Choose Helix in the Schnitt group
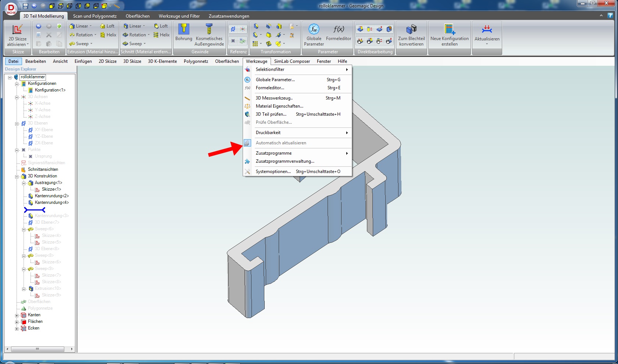 click(x=161, y=35)
